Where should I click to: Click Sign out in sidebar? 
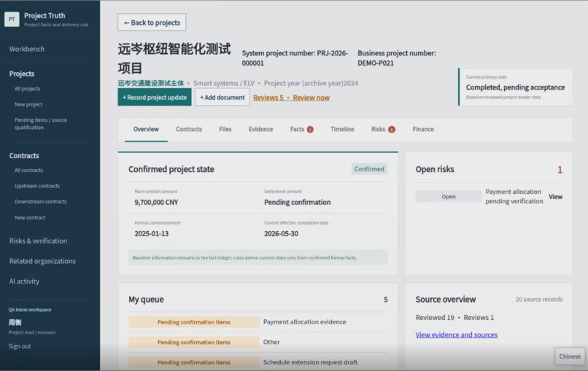20,346
